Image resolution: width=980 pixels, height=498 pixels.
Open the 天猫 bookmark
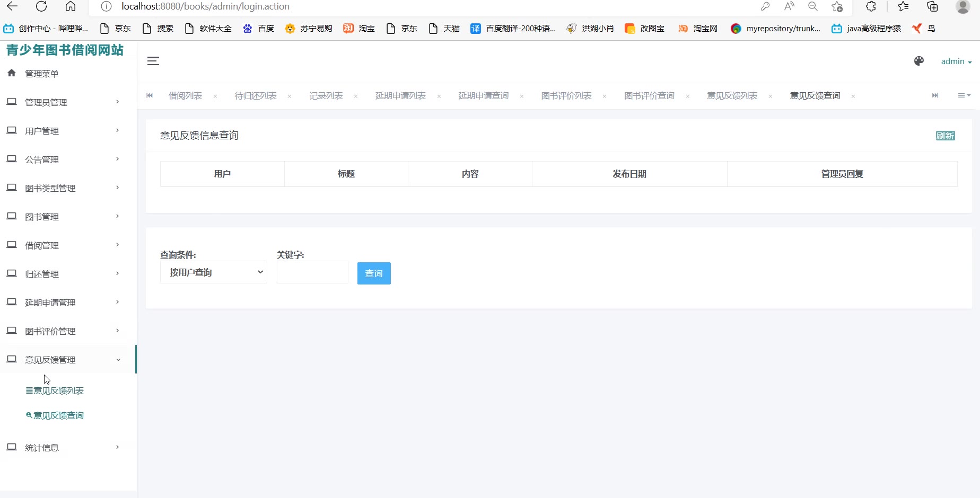pyautogui.click(x=444, y=29)
